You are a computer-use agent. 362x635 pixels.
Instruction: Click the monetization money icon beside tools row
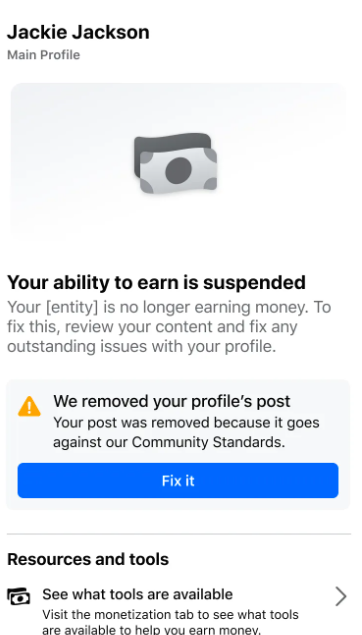(19, 596)
